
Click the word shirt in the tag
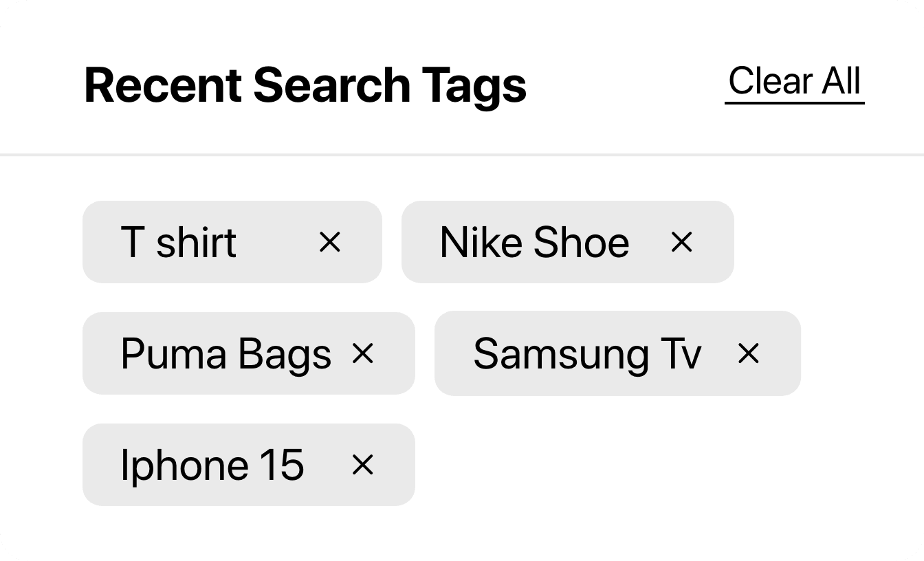click(196, 243)
